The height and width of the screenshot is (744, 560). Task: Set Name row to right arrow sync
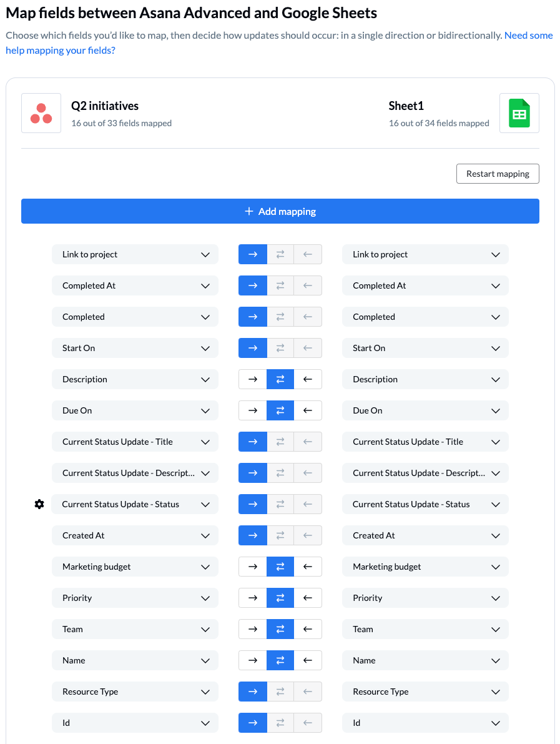coord(253,660)
